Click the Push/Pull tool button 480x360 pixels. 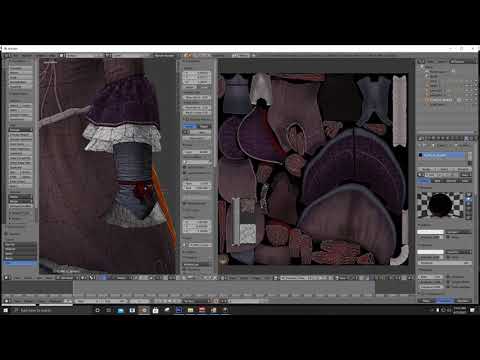20,86
